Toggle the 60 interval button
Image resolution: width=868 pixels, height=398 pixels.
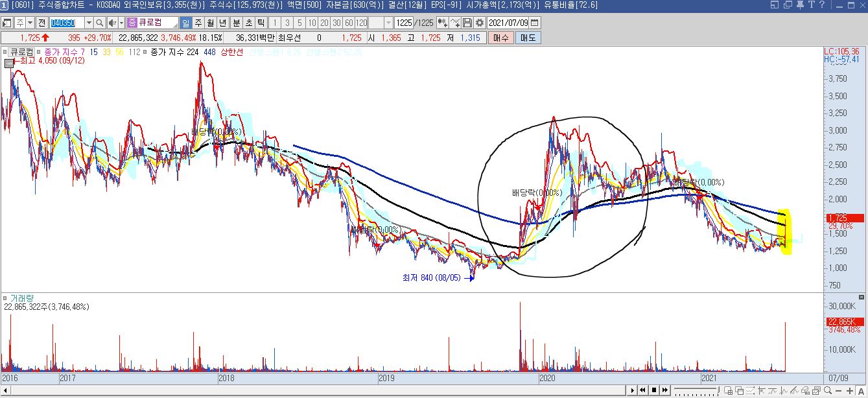click(349, 23)
